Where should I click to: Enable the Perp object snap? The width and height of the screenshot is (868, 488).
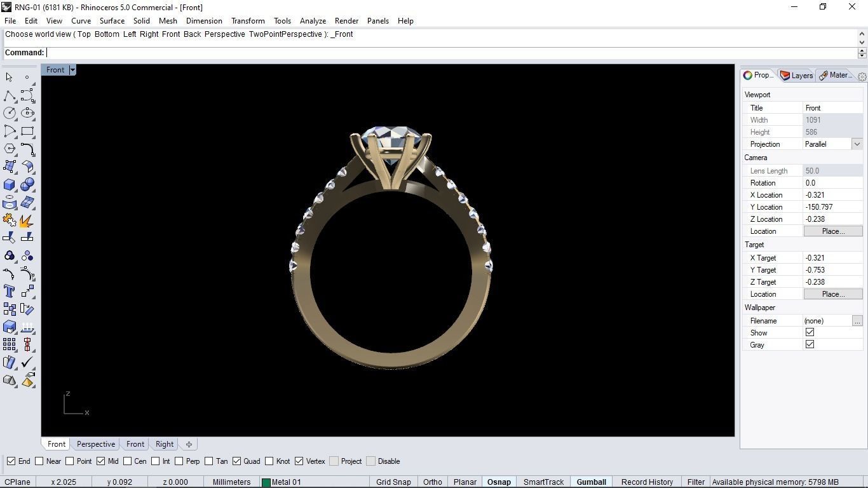pos(179,461)
